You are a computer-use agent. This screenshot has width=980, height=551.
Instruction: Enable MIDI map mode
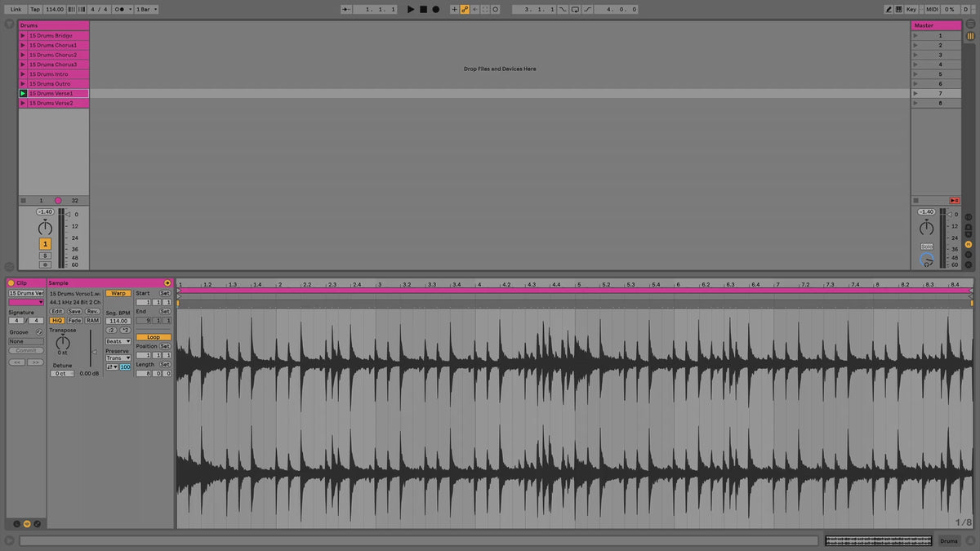(933, 8)
